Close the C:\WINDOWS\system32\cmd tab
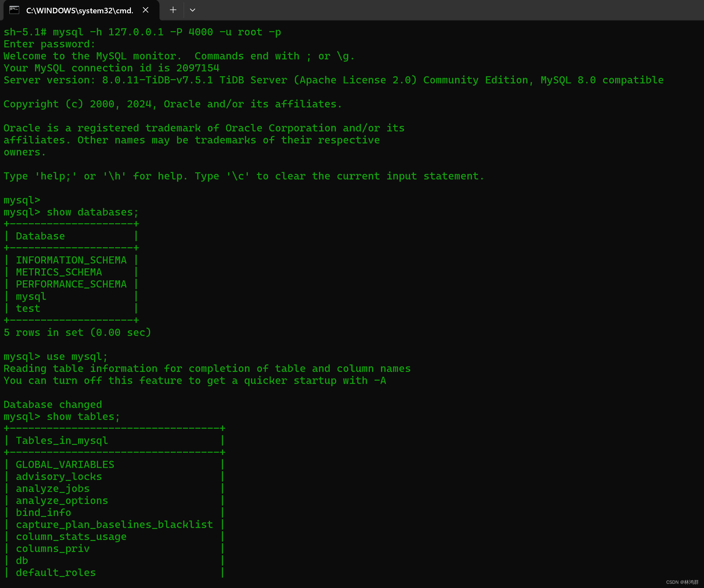 pos(145,10)
